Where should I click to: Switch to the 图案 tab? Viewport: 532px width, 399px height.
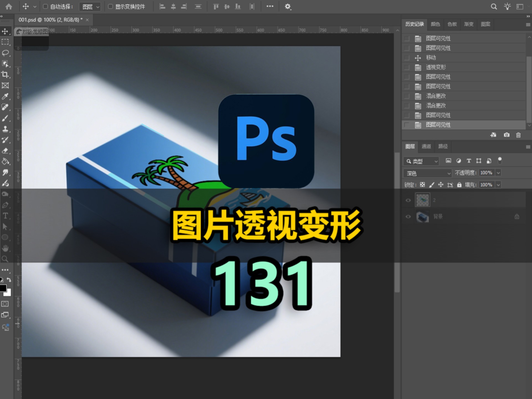pyautogui.click(x=485, y=24)
